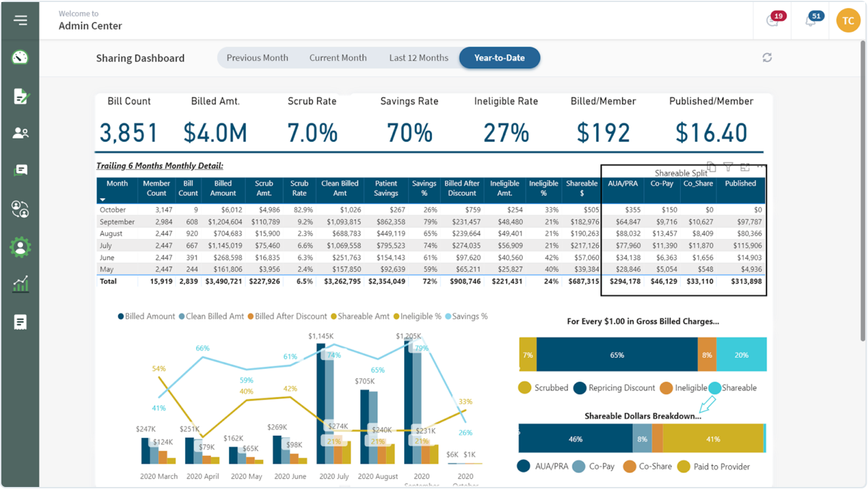Open the hamburger navigation menu
The image size is (868, 489).
(20, 20)
